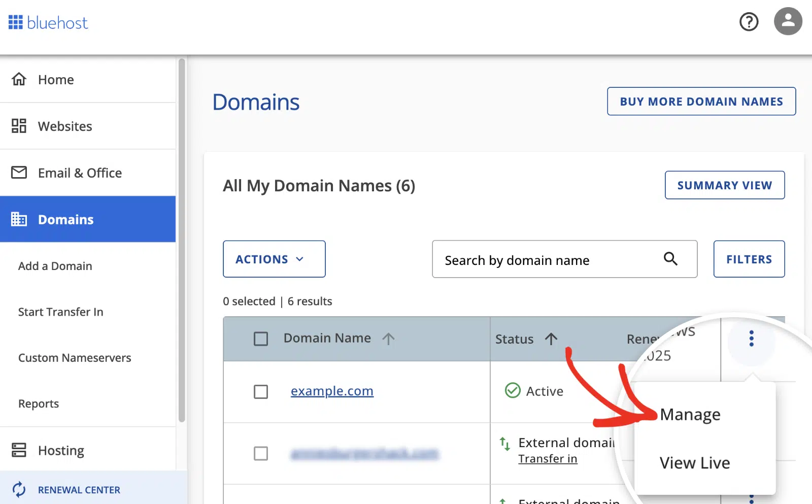Open Hosting in the sidebar
Image resolution: width=812 pixels, height=504 pixels.
point(88,450)
